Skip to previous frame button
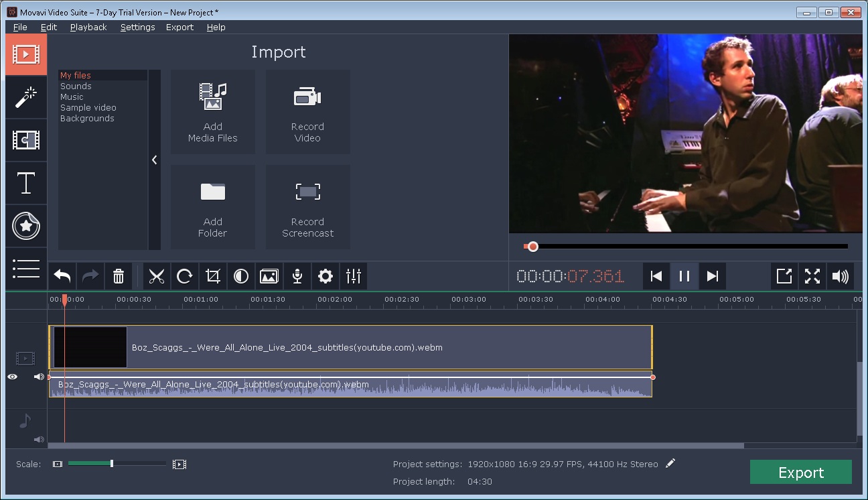Image resolution: width=868 pixels, height=500 pixels. coord(656,276)
